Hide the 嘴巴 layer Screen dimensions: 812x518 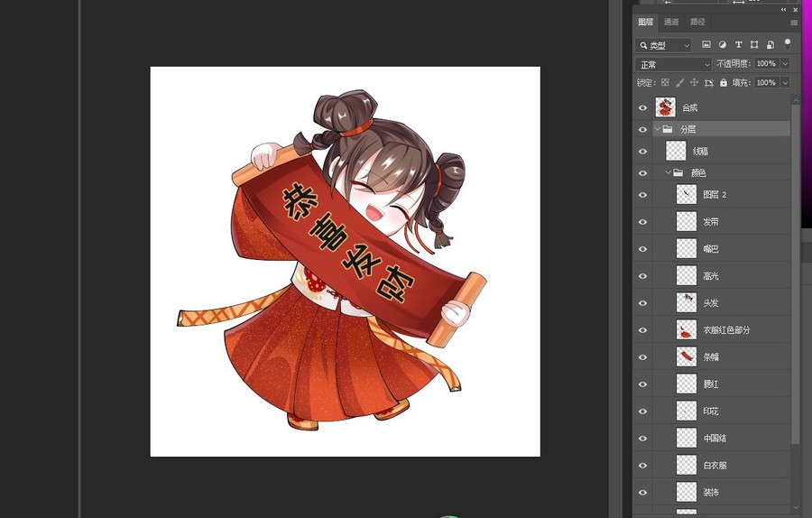coord(642,249)
